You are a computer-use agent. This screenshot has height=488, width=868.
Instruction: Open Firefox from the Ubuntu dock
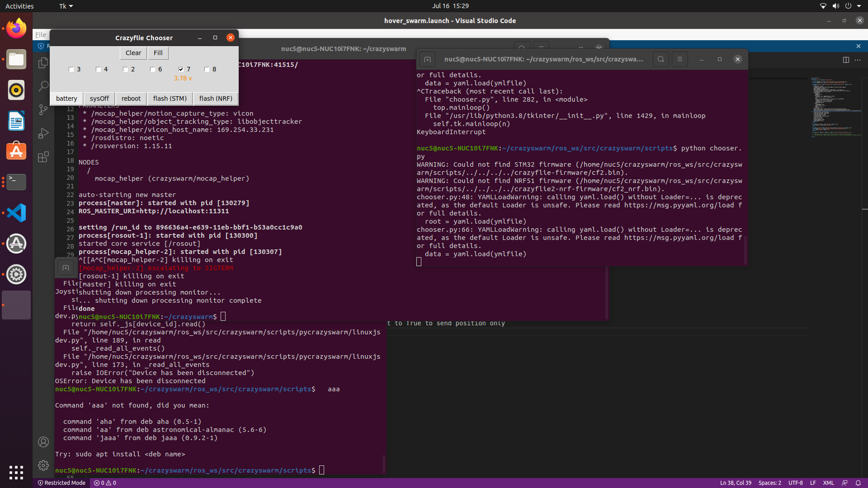pos(16,28)
